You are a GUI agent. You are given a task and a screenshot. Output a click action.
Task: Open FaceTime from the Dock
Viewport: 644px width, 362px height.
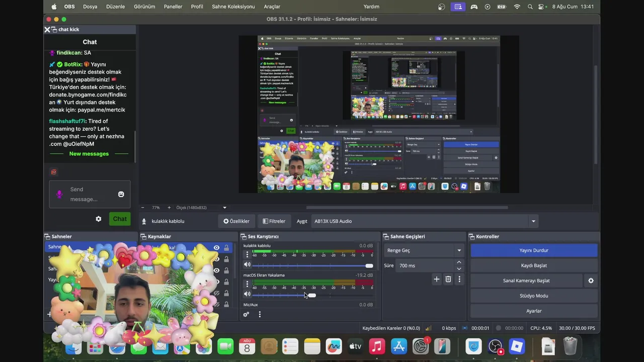tap(225, 346)
